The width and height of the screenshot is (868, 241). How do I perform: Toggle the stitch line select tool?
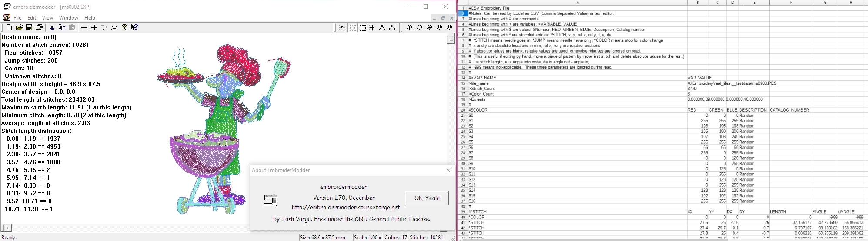[x=352, y=27]
